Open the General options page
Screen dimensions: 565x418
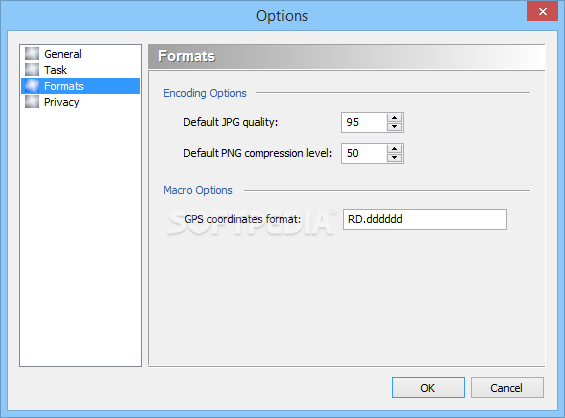point(63,54)
